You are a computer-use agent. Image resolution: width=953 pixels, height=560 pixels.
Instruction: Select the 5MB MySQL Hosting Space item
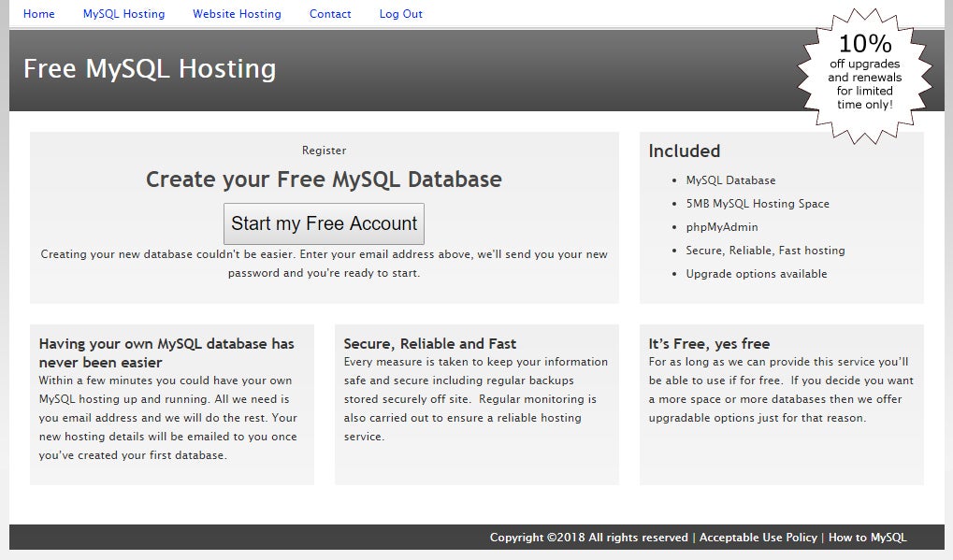pyautogui.click(x=757, y=204)
